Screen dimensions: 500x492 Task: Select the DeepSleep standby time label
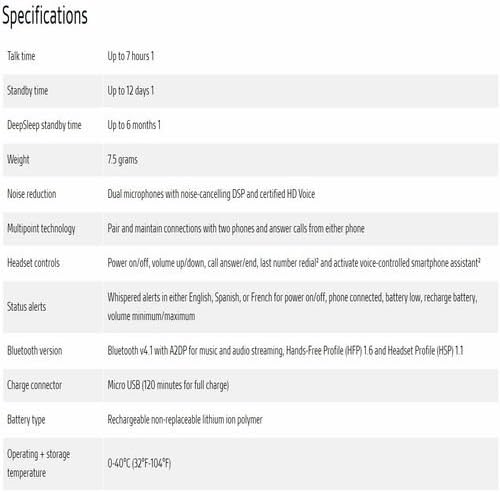click(x=44, y=125)
